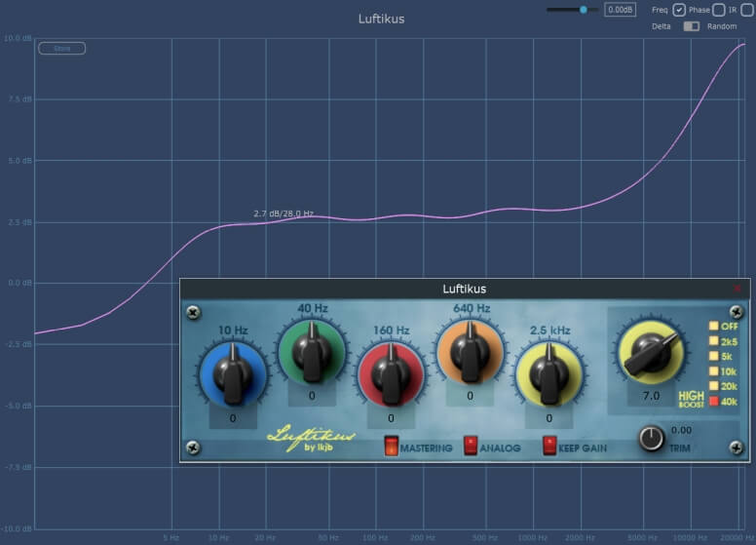Click the 0.00dB gain value field

click(620, 10)
